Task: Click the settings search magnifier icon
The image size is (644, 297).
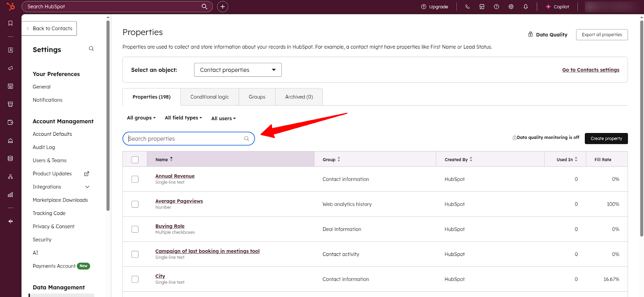Action: (x=91, y=49)
